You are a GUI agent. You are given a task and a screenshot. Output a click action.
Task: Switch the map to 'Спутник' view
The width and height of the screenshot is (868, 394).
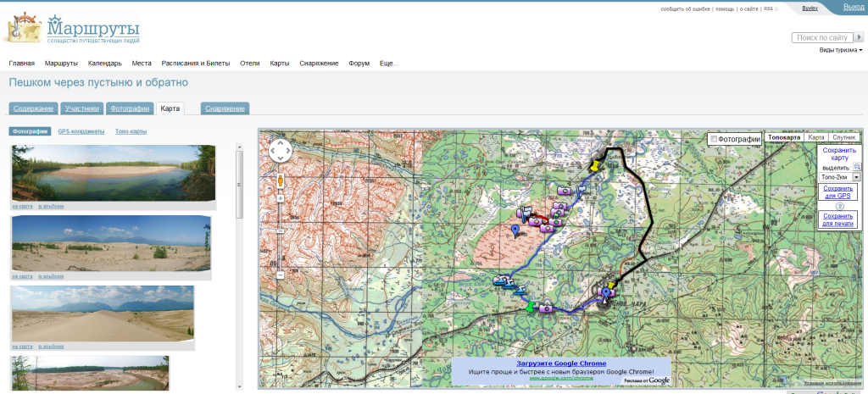pos(843,137)
